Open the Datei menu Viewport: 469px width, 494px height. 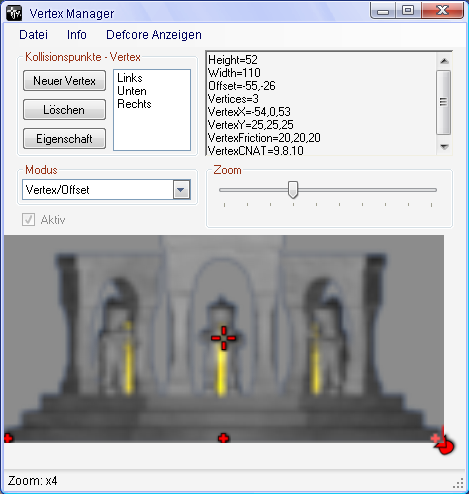pos(33,35)
